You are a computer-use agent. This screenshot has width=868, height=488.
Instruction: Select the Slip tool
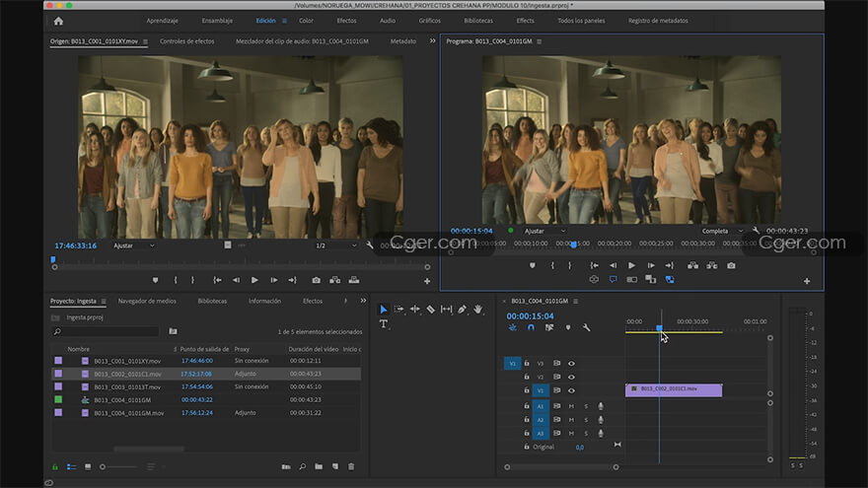[446, 310]
